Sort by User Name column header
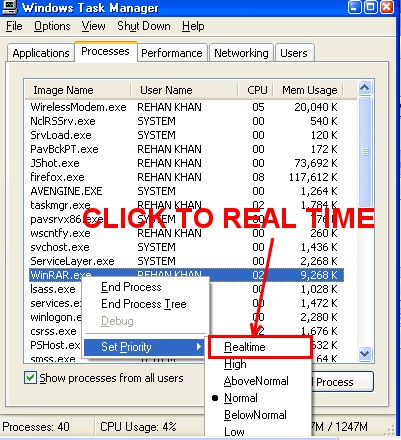Image resolution: width=401 pixels, height=440 pixels. coord(184,90)
